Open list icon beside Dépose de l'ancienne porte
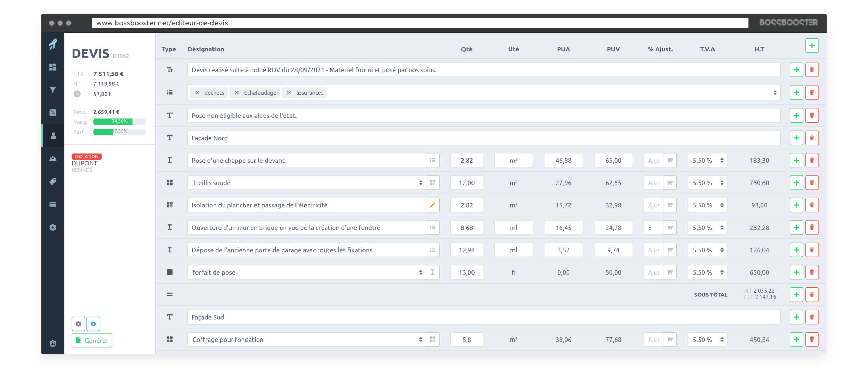868x368 pixels. (433, 250)
